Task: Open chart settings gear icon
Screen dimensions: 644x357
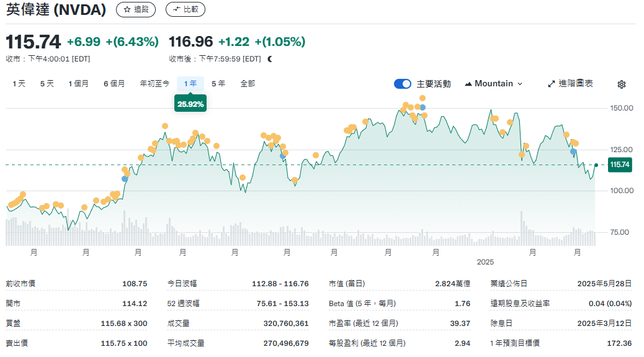Action: (622, 84)
